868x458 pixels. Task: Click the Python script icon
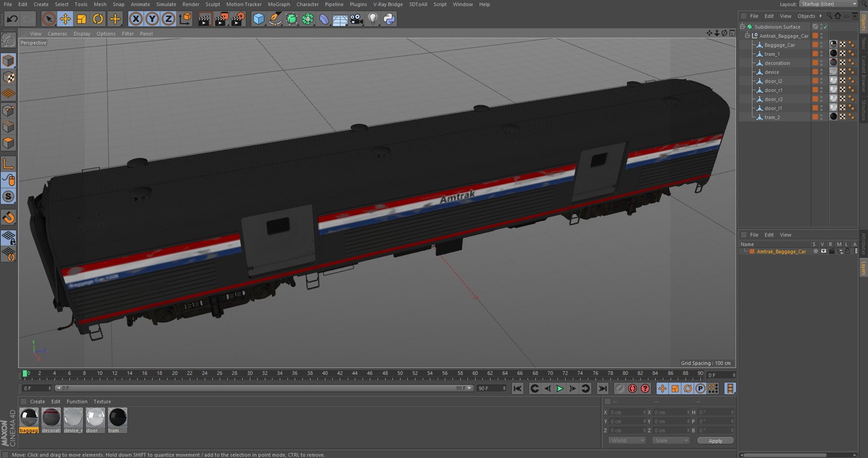click(x=389, y=19)
